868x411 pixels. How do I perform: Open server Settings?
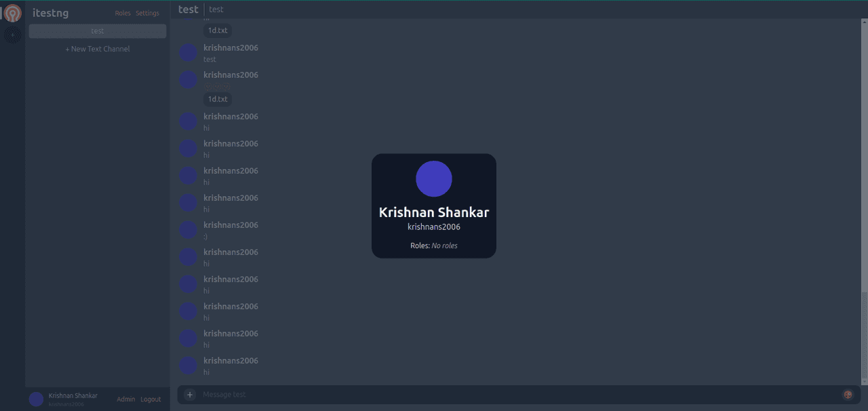[x=147, y=14]
